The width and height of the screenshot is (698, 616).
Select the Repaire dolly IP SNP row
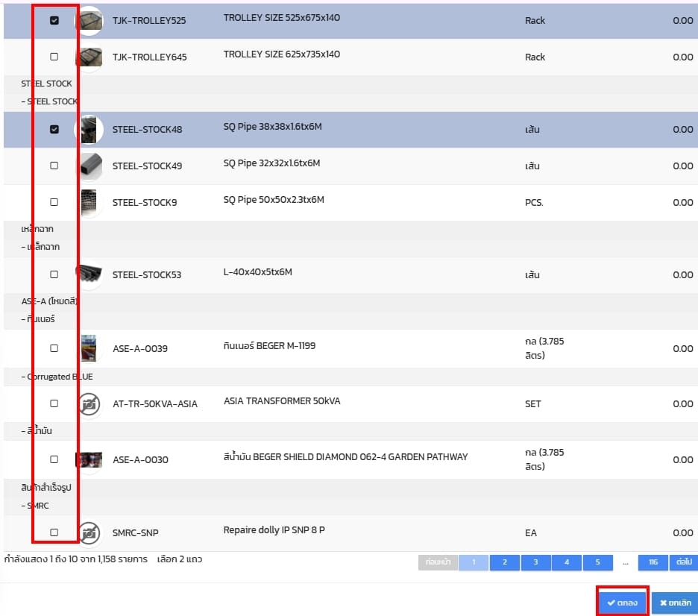[54, 532]
